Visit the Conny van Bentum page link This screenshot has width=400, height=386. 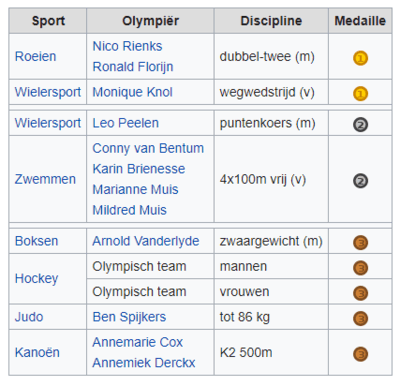pos(148,148)
